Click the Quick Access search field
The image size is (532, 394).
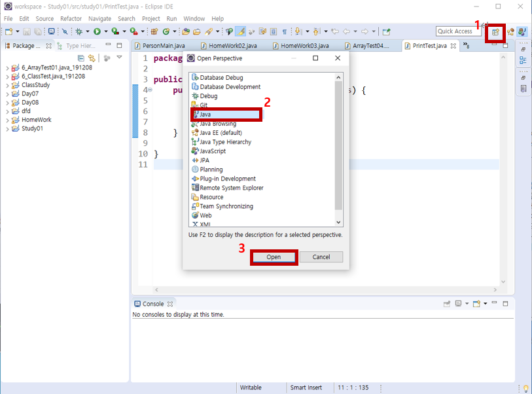(458, 31)
